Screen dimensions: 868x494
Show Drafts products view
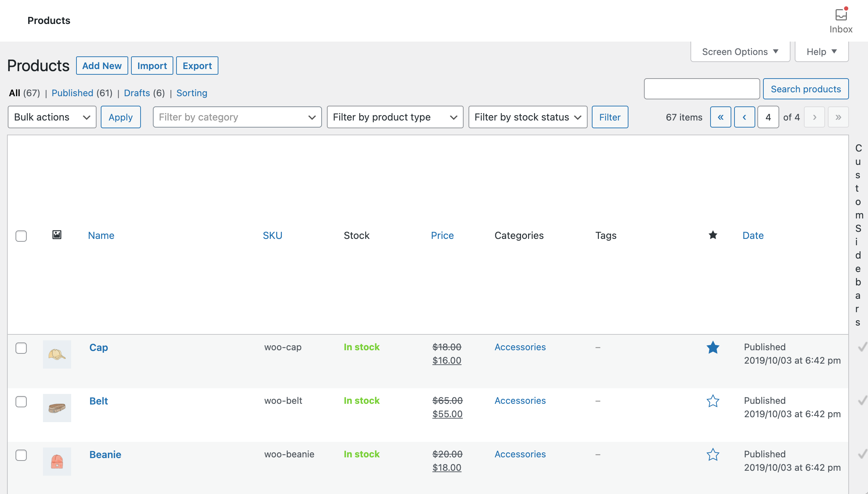click(x=137, y=93)
